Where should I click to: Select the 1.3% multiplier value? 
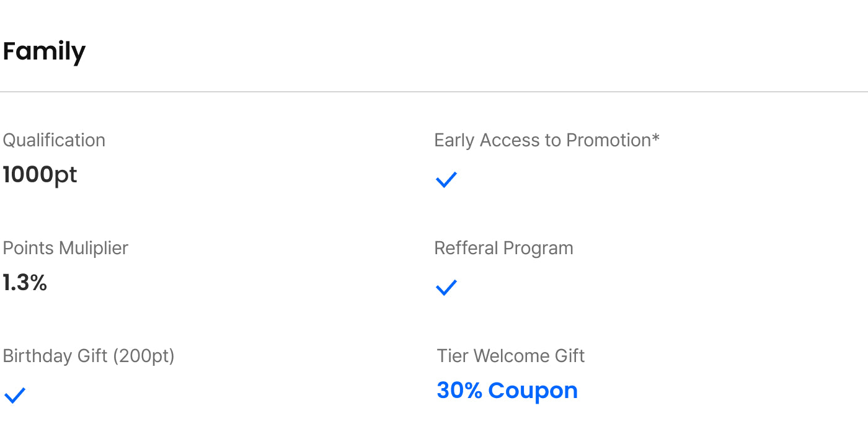[25, 283]
